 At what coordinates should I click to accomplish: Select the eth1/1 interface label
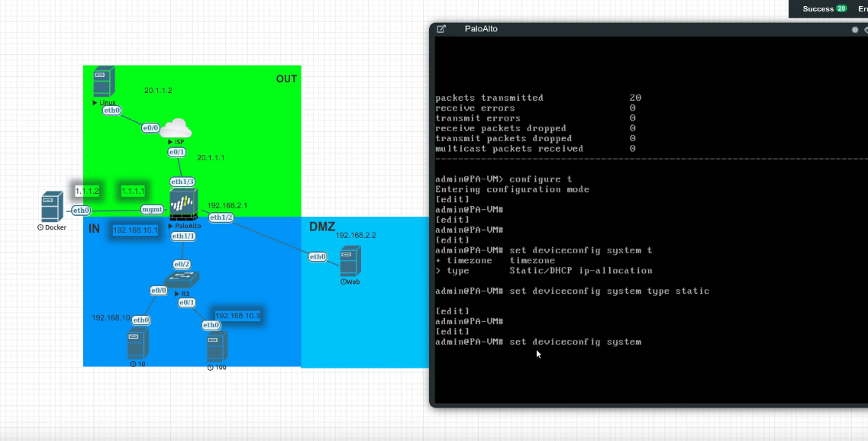pos(183,237)
